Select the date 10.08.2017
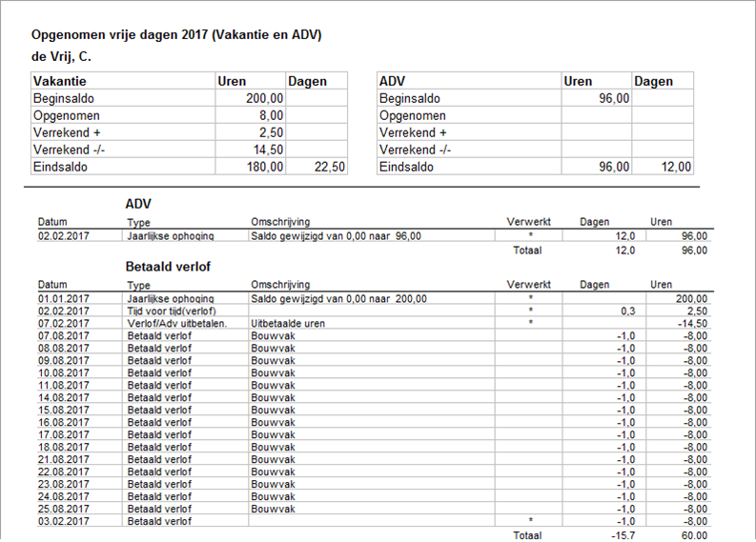This screenshot has width=756, height=542. pyautogui.click(x=64, y=372)
